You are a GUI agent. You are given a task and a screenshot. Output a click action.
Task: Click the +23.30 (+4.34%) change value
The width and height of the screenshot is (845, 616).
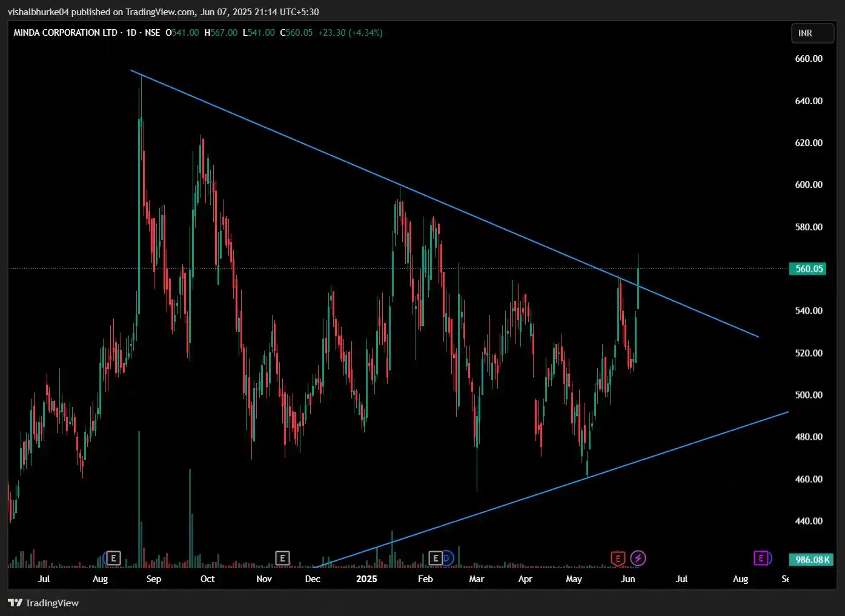pos(350,33)
